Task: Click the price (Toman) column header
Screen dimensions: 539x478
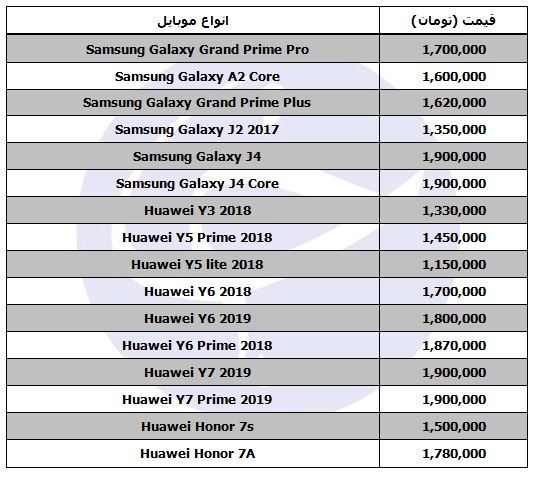Action: [454, 21]
